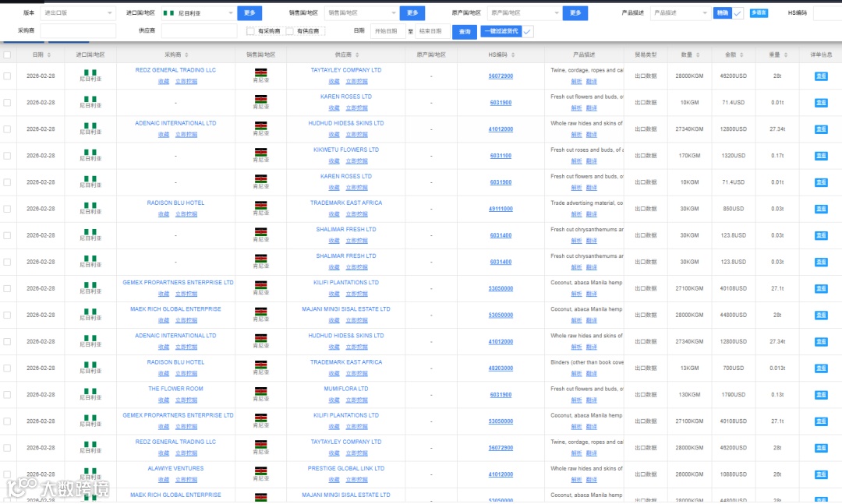Sort by 金额 column header arrows

coord(741,55)
